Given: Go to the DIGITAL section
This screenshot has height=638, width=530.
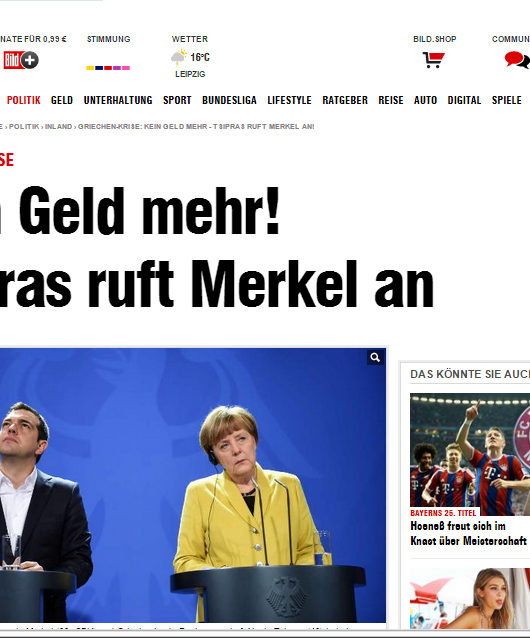Looking at the screenshot, I should click(464, 100).
